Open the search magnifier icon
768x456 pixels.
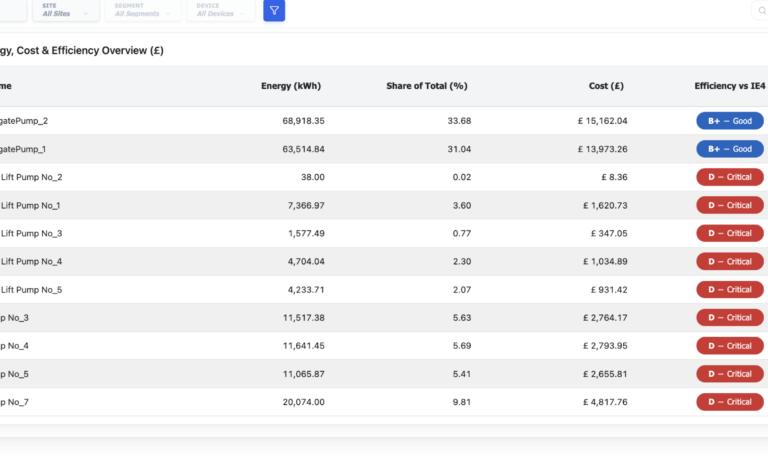pyautogui.click(x=762, y=10)
